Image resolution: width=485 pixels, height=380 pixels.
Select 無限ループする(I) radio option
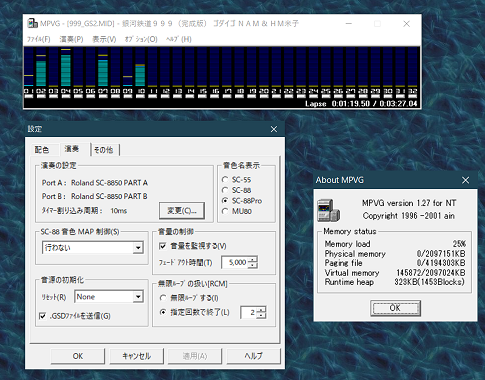click(x=189, y=298)
